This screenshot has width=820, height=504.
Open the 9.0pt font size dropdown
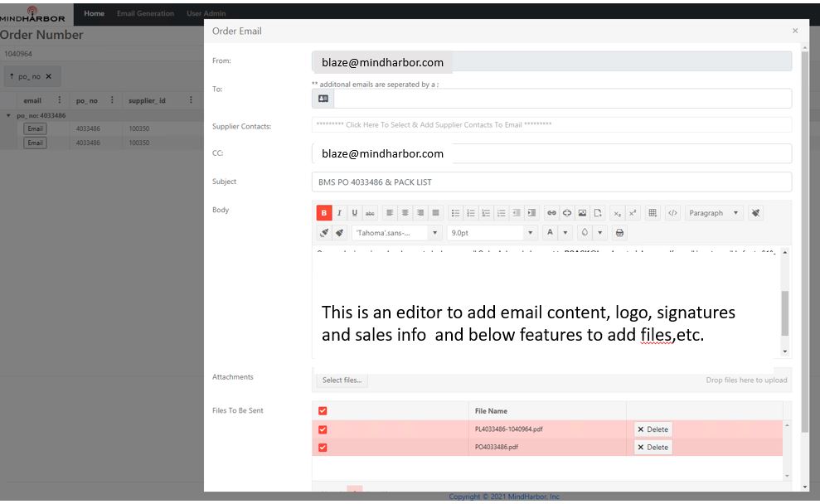tap(492, 233)
